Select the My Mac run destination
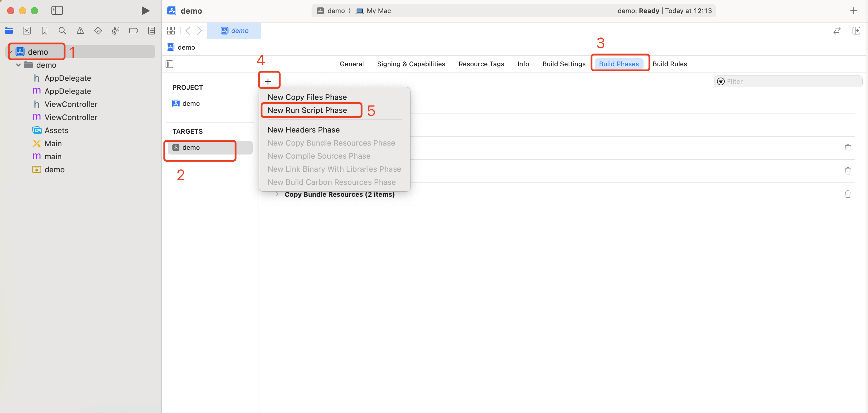This screenshot has width=868, height=413. tap(378, 11)
